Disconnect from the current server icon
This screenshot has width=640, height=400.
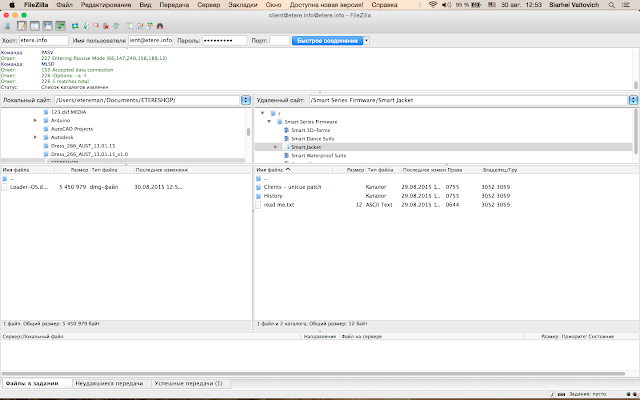click(106, 26)
